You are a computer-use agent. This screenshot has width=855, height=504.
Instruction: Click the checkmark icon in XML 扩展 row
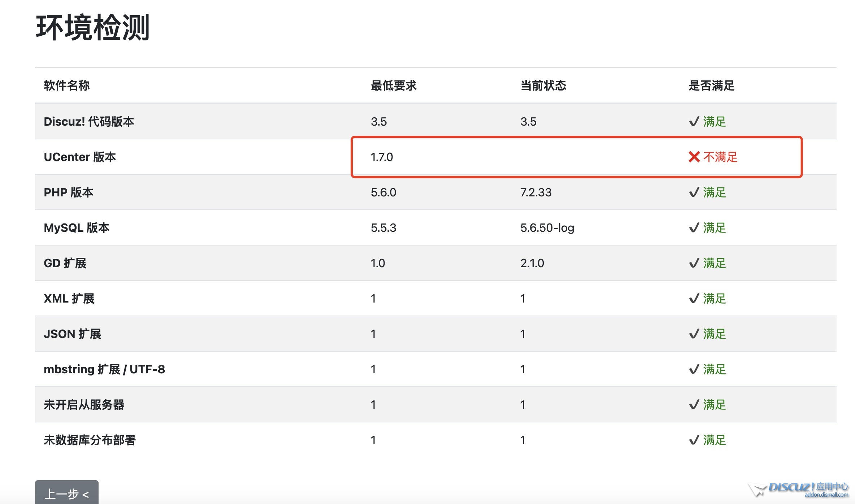[694, 299]
